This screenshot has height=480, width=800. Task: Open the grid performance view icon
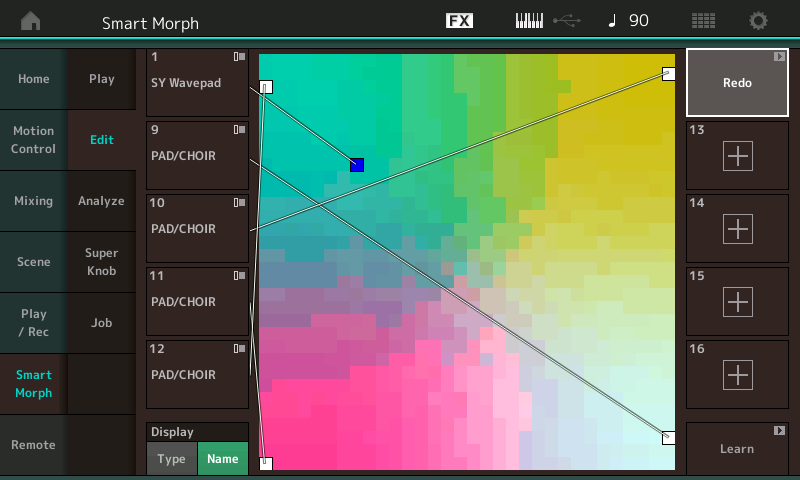tap(703, 21)
